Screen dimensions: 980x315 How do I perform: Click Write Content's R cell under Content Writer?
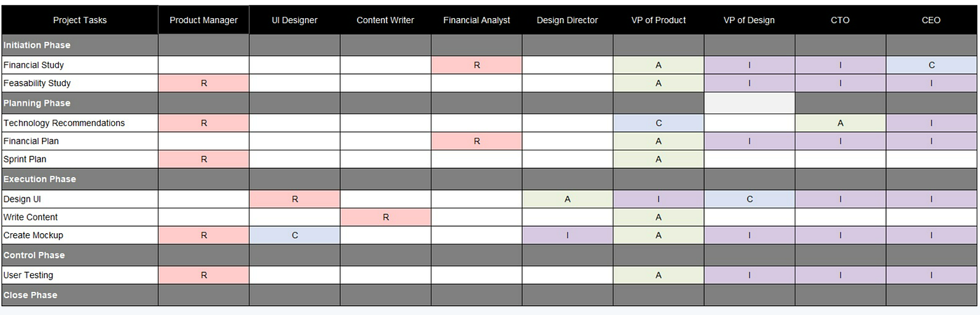coord(386,218)
